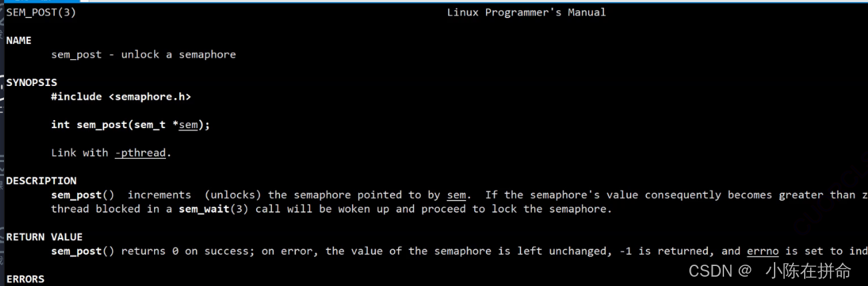Click the ERRORS section heading
This screenshot has height=286, width=868.
[25, 279]
